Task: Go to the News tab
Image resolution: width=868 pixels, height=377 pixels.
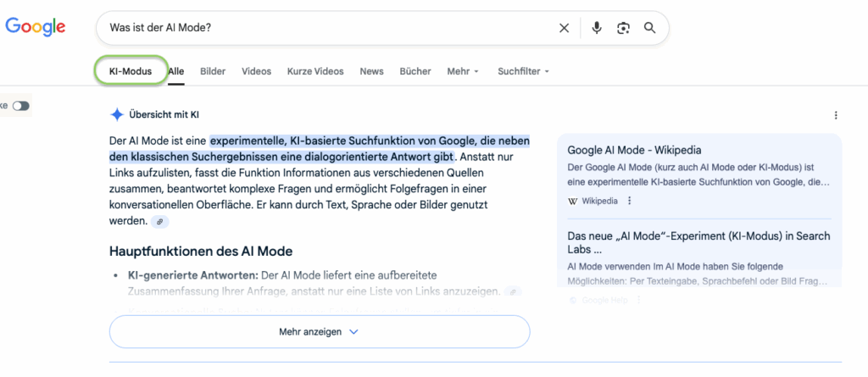Action: 371,71
